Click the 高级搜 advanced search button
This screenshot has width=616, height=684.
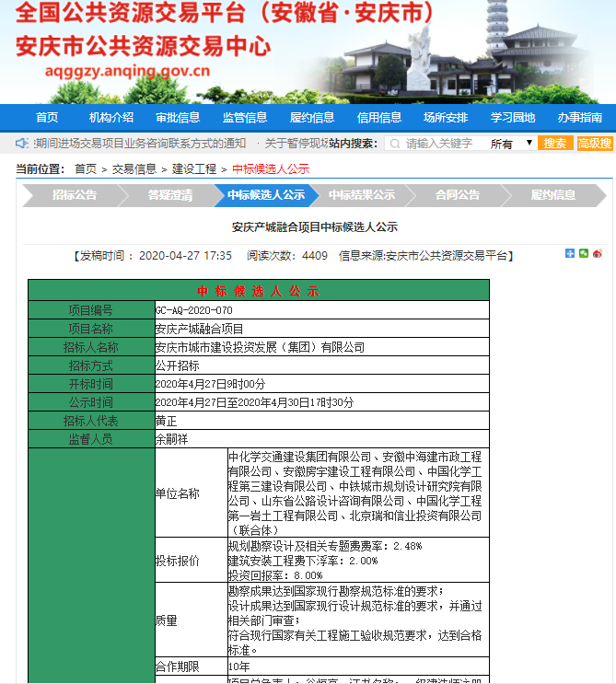tap(595, 143)
